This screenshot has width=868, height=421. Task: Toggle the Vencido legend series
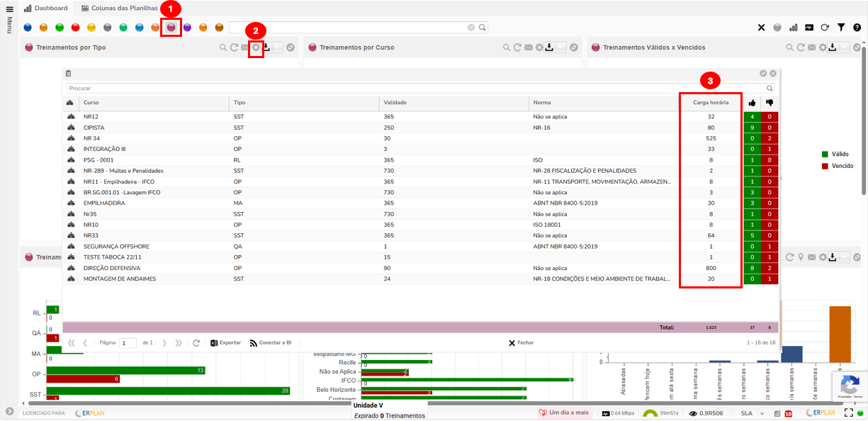coord(837,166)
